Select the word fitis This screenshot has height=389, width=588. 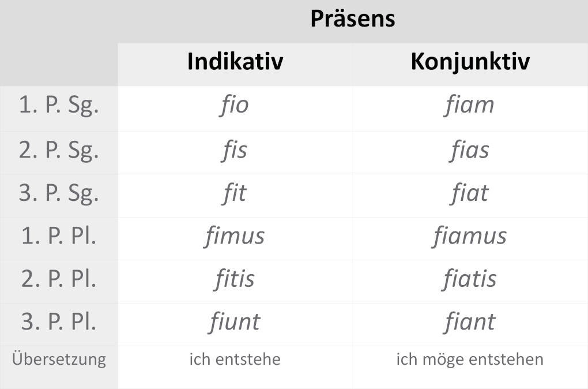pyautogui.click(x=234, y=279)
